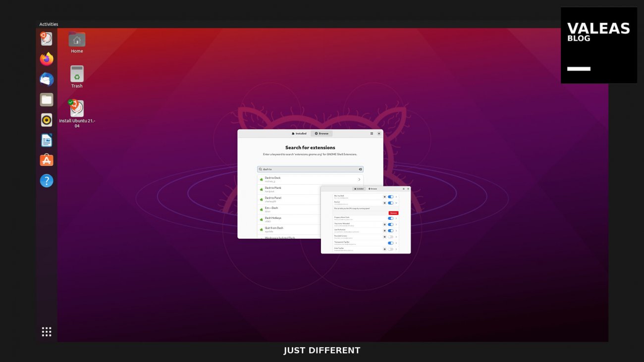This screenshot has width=644, height=362.
Task: Turn off Tray Icons: Reloaded switch
Action: 391,224
